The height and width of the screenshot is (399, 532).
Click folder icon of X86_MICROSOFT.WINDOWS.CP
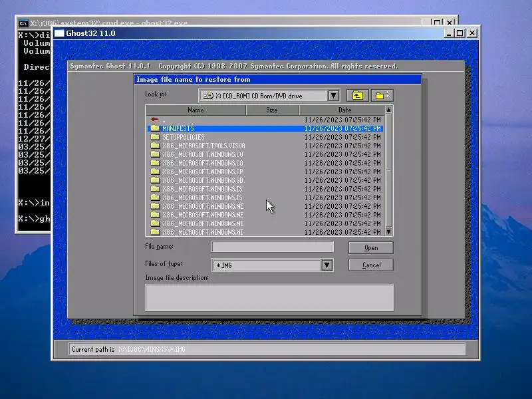[155, 172]
